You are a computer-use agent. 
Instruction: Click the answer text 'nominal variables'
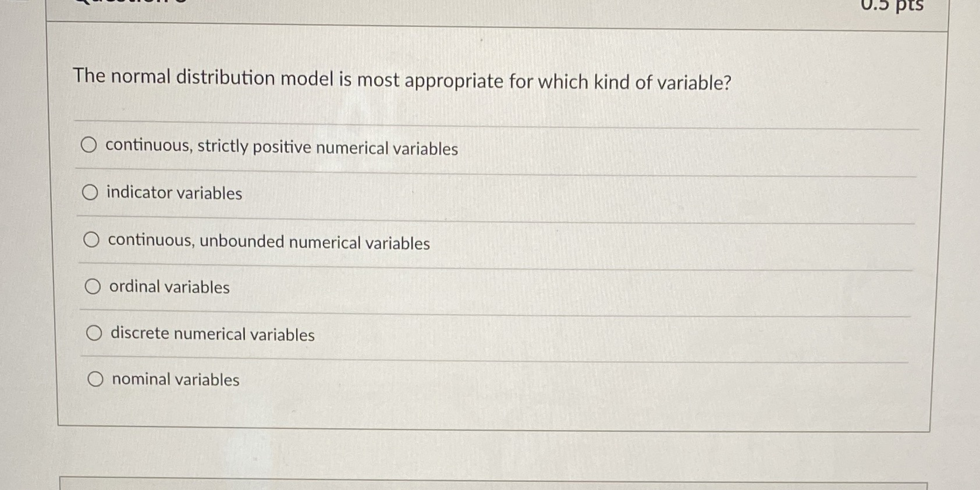click(175, 380)
